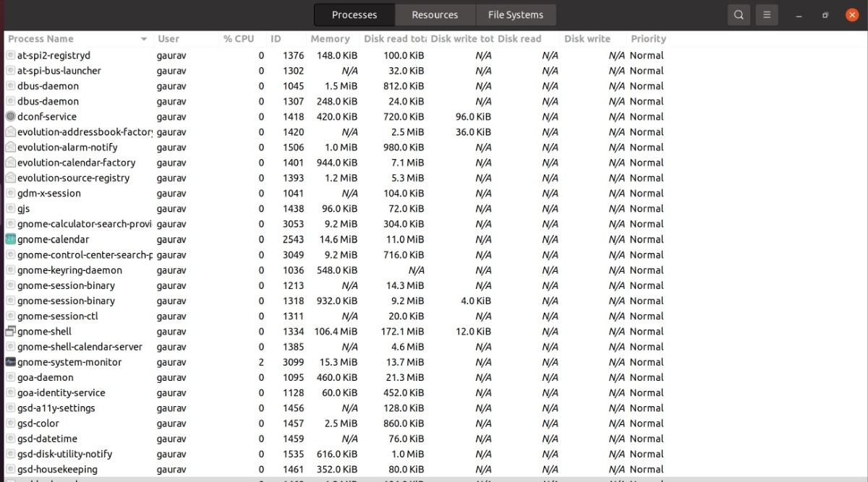The height and width of the screenshot is (482, 868).
Task: Click the 172.1 MiB disk read value
Action: (x=401, y=332)
